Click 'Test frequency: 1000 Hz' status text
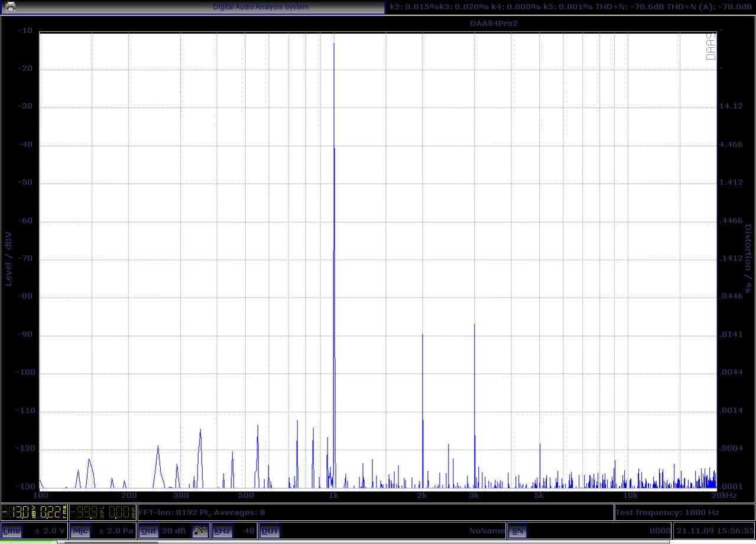The image size is (756, 544). click(667, 513)
